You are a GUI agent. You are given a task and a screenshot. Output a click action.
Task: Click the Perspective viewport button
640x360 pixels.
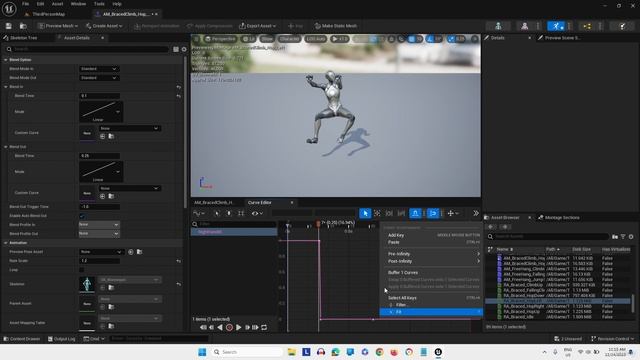220,39
